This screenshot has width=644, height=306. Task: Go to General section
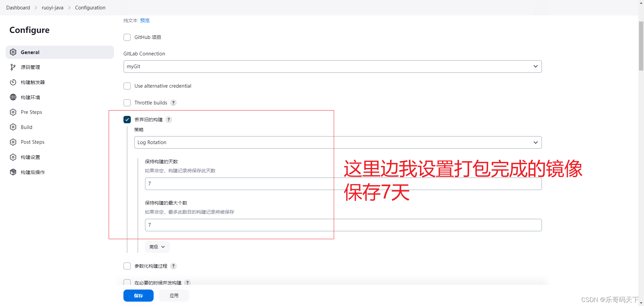click(x=60, y=52)
